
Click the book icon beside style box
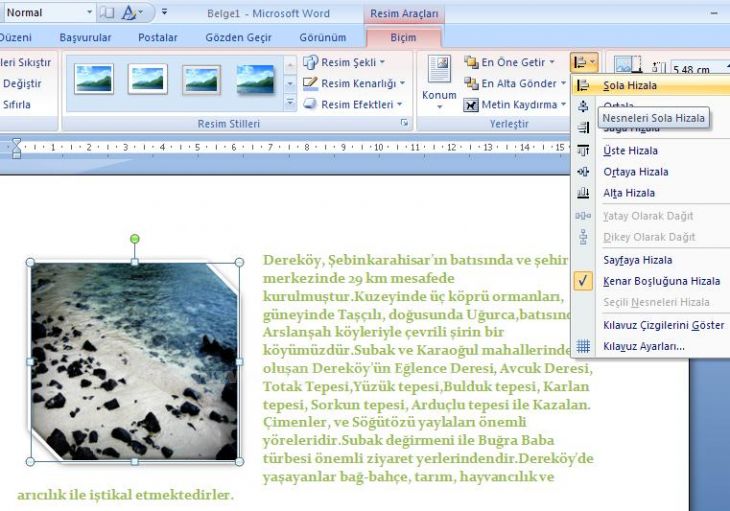[x=107, y=13]
